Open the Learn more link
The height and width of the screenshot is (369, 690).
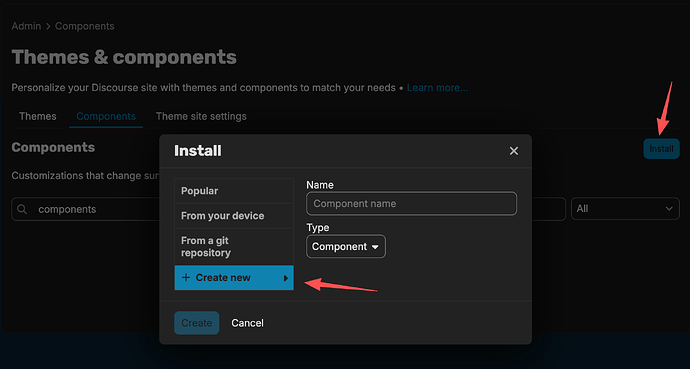[x=437, y=88]
